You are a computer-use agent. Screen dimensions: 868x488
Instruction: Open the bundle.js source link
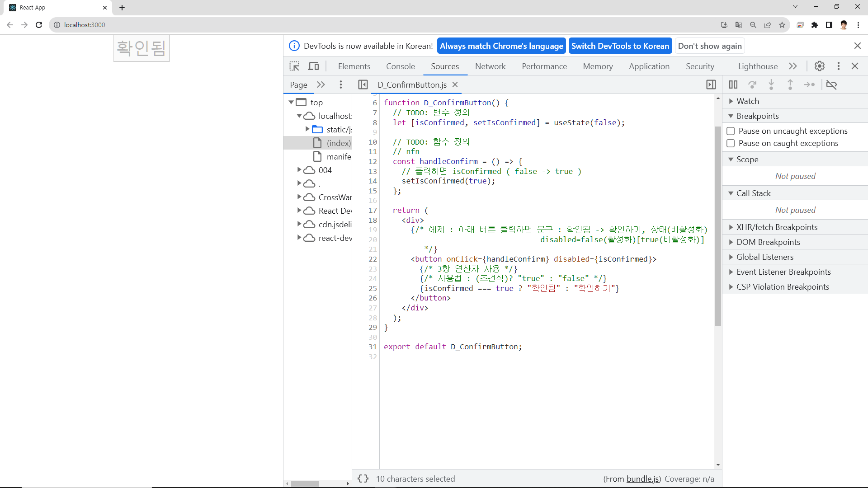coord(643,479)
